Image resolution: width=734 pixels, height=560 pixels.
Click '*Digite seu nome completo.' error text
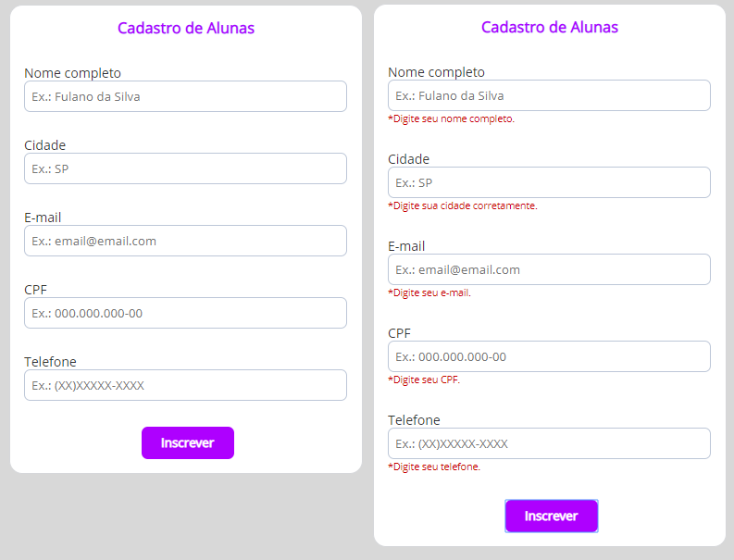point(451,118)
